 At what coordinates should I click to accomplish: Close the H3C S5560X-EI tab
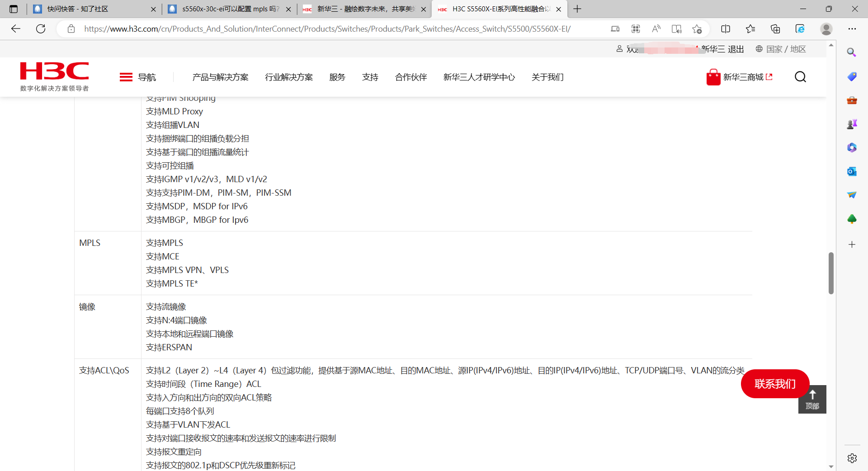(x=559, y=9)
